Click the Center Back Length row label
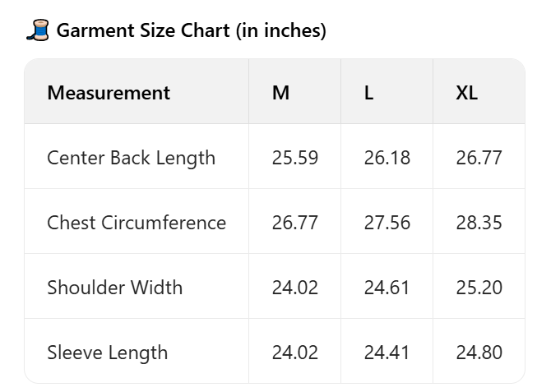The height and width of the screenshot is (392, 537). coord(131,158)
